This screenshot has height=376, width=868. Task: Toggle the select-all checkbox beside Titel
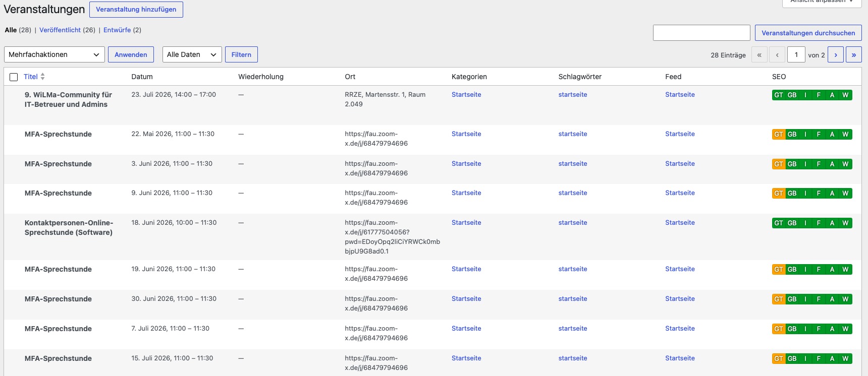point(14,77)
